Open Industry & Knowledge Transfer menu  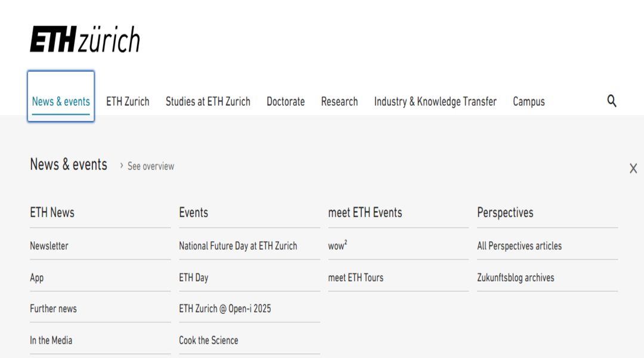click(x=435, y=101)
